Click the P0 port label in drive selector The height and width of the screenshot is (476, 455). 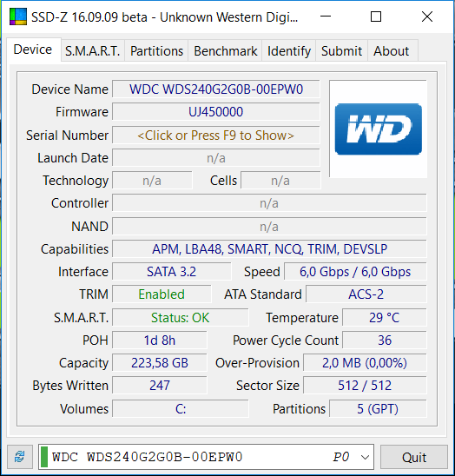pos(341,457)
